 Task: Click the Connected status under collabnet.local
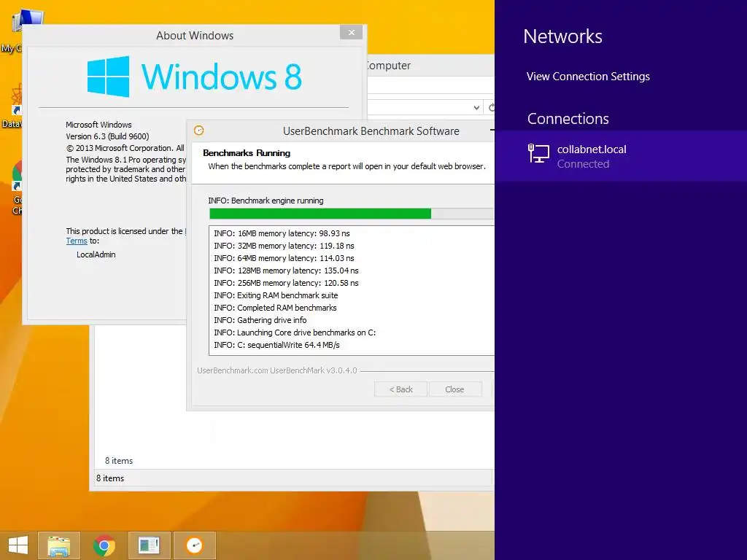[583, 164]
